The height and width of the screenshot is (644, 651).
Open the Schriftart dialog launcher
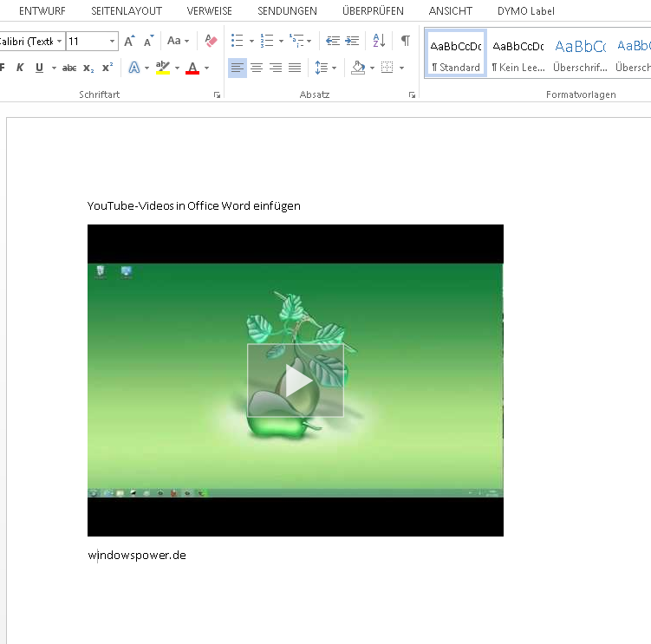[217, 95]
